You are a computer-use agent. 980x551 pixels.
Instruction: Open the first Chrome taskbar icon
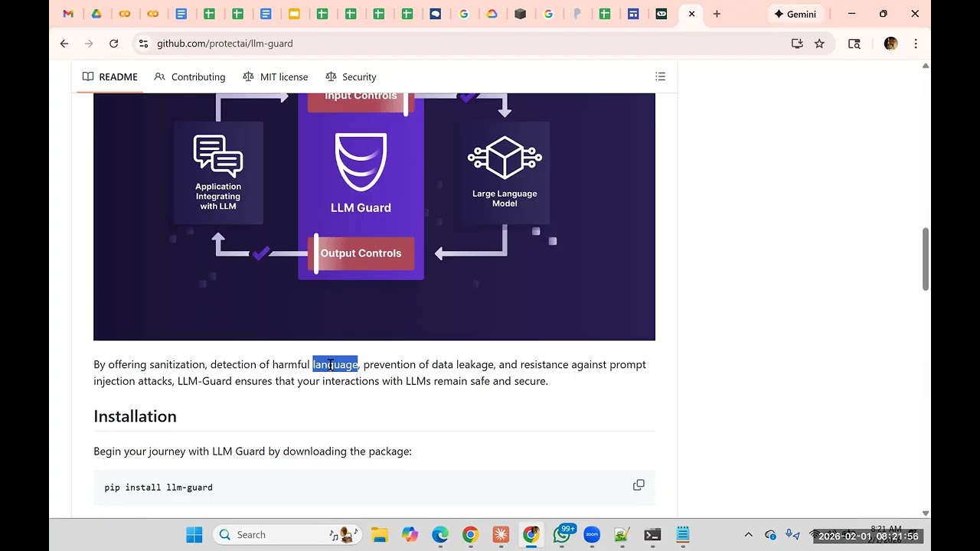(470, 535)
